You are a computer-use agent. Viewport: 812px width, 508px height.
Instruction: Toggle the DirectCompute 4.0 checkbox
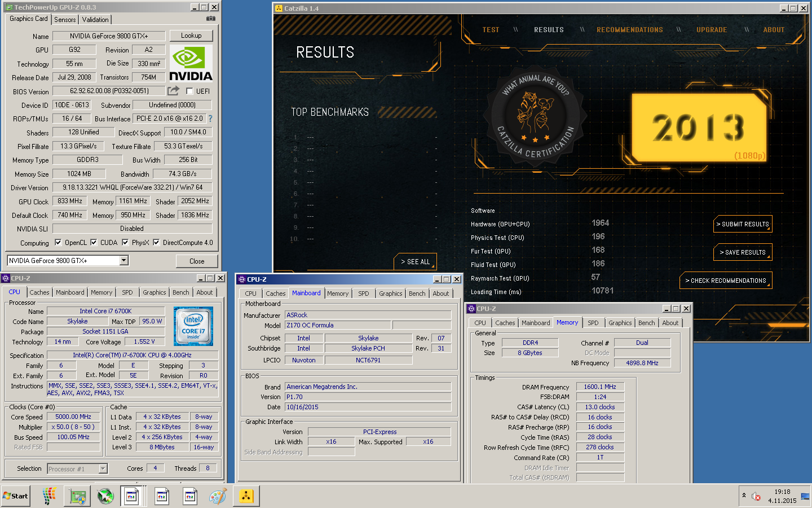pos(156,243)
